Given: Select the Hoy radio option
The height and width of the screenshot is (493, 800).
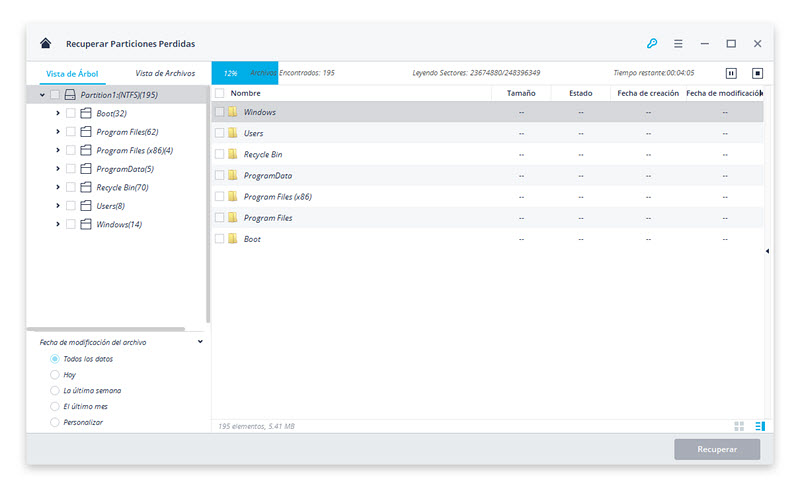Looking at the screenshot, I should tap(55, 375).
